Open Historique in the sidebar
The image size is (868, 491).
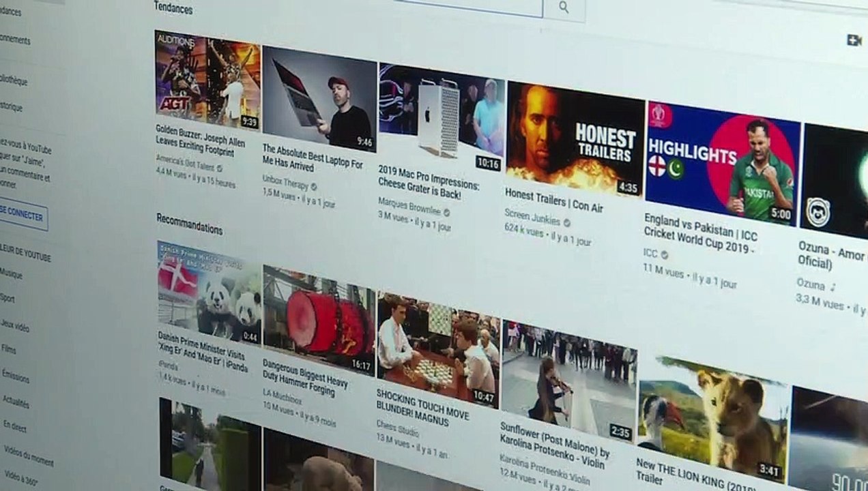pos(11,107)
